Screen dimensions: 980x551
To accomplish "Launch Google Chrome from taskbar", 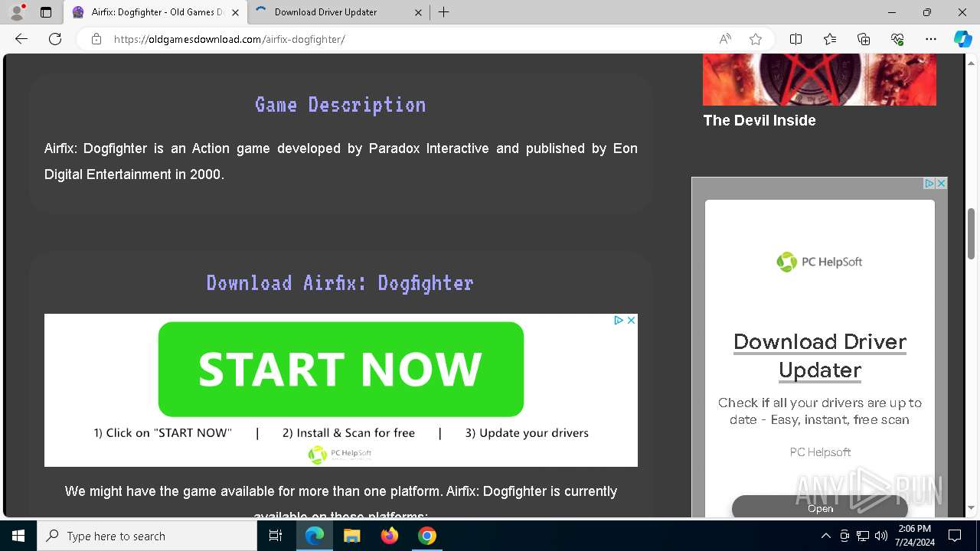I will click(427, 536).
